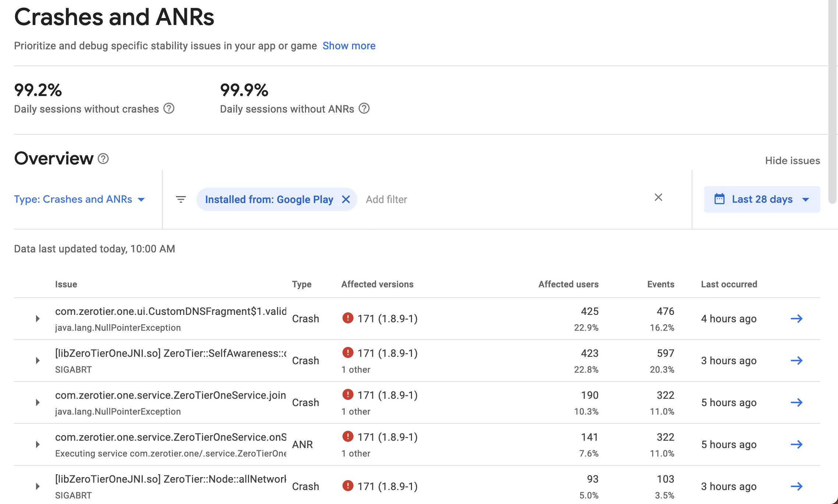Click Hide issues button
Screen dimensions: 838x504
[792, 160]
